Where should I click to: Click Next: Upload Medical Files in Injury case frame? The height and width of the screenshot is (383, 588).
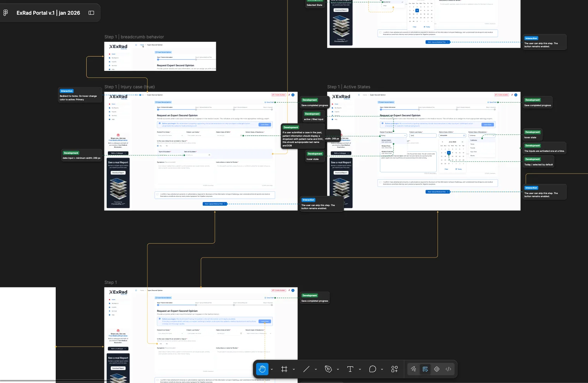tap(215, 204)
